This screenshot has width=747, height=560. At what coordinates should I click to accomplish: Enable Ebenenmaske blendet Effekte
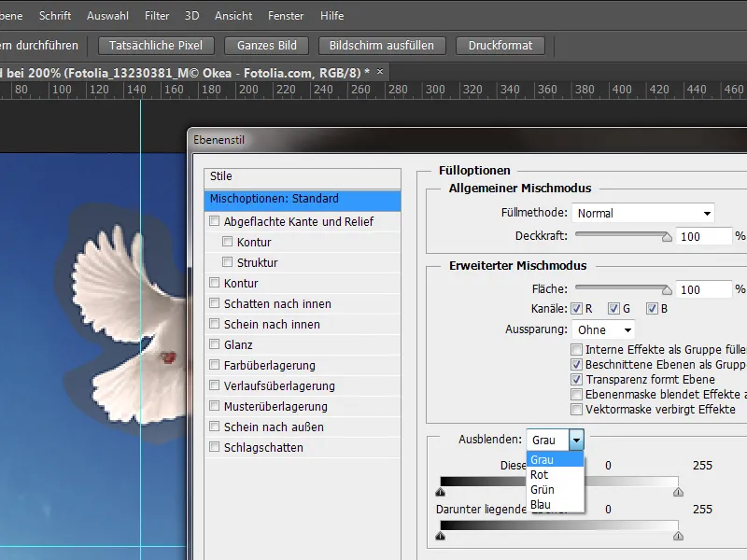[576, 394]
